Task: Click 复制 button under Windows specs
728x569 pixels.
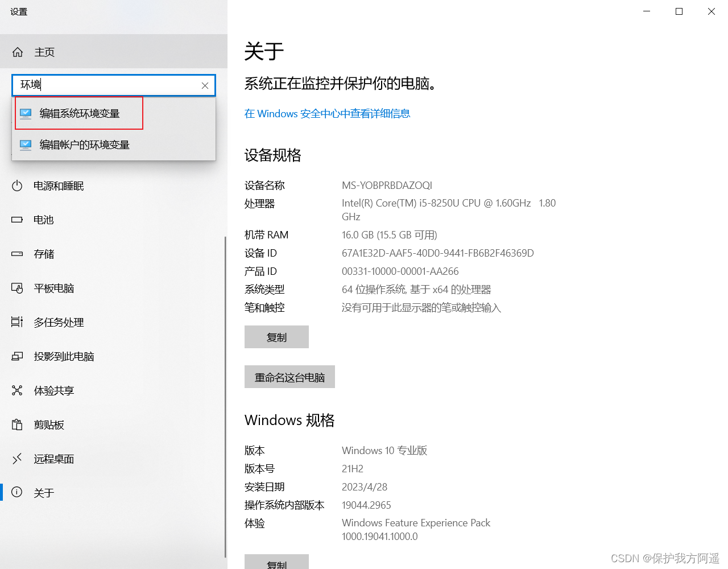Action: 276,562
